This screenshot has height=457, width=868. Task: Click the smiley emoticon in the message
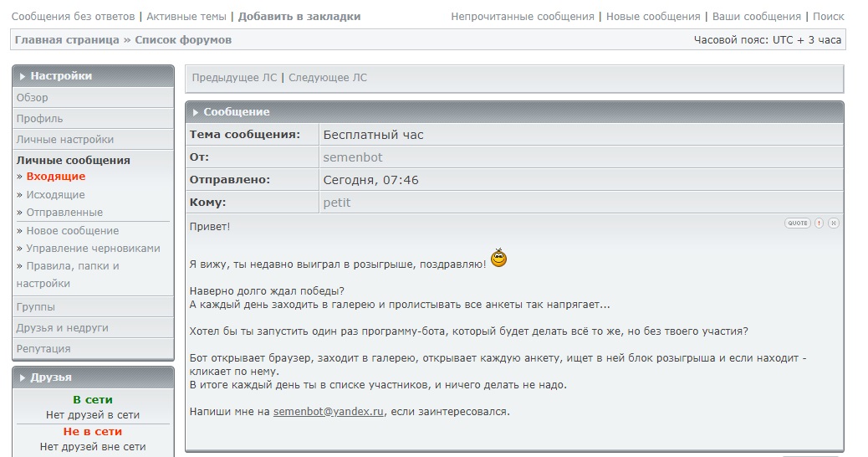[499, 259]
